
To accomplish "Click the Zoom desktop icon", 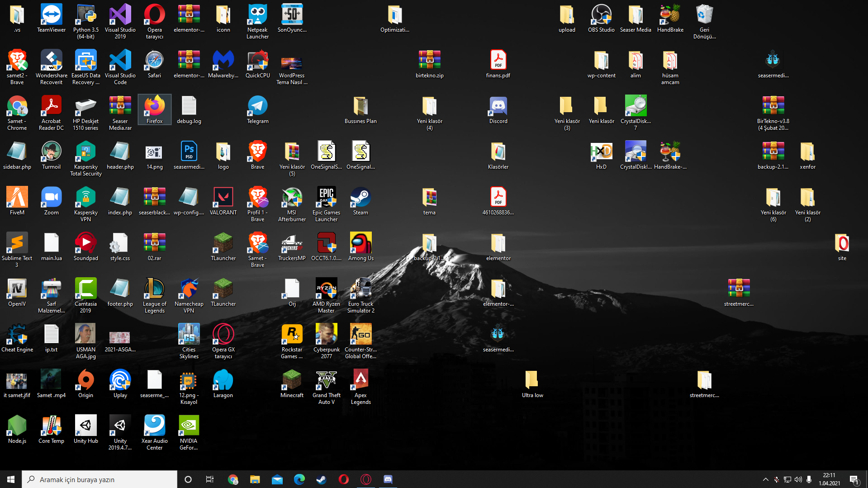I will (x=51, y=201).
